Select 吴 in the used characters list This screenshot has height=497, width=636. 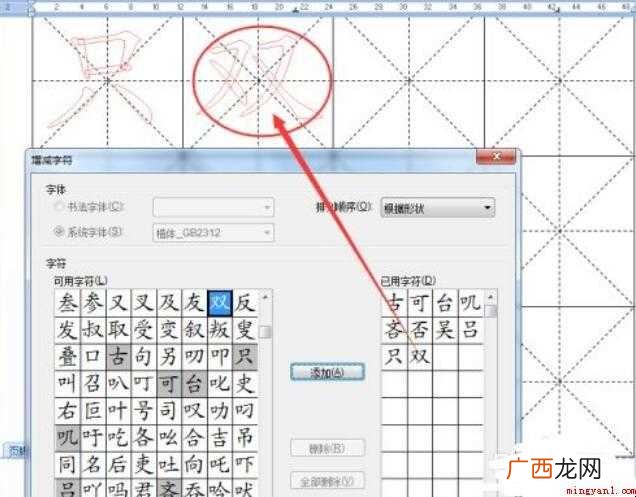pos(445,330)
